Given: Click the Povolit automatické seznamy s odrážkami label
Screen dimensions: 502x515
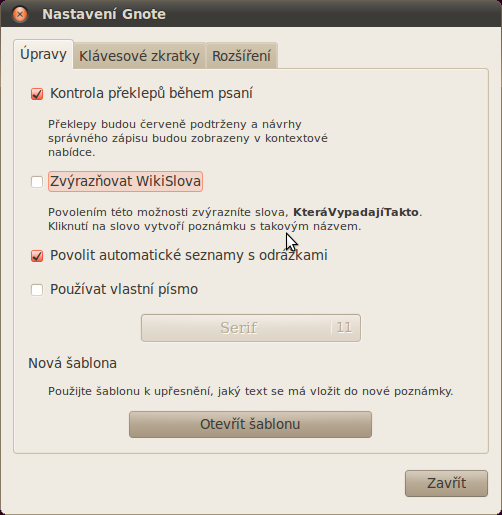Looking at the screenshot, I should 189,255.
